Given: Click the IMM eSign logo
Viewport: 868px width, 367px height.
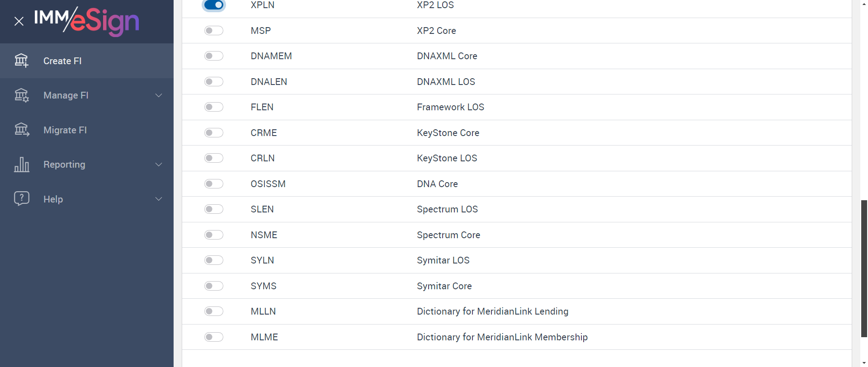Looking at the screenshot, I should [x=86, y=21].
